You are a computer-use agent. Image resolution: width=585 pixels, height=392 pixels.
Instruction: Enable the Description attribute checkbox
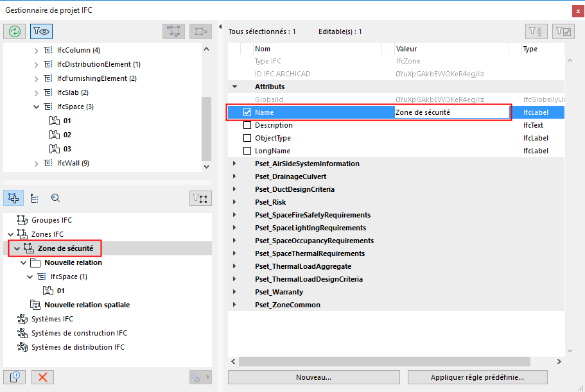point(247,124)
